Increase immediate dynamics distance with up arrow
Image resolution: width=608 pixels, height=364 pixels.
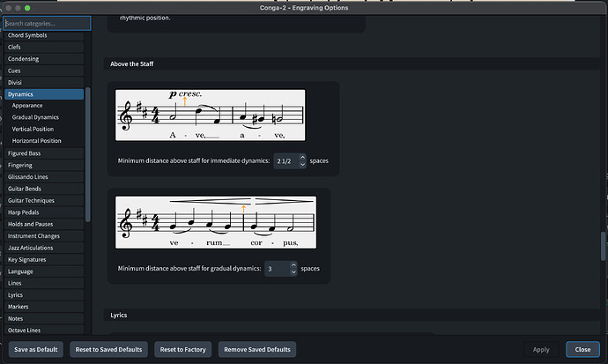coord(302,158)
